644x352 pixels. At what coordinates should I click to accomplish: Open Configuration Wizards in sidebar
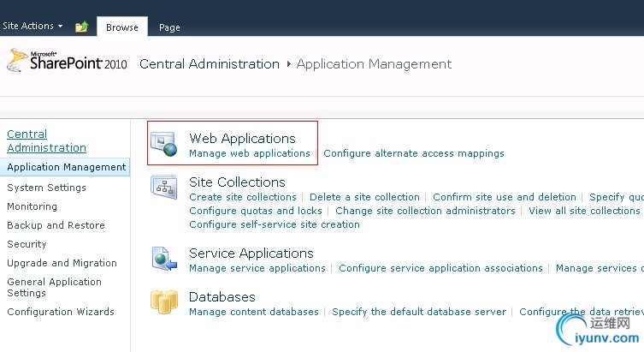[60, 312]
